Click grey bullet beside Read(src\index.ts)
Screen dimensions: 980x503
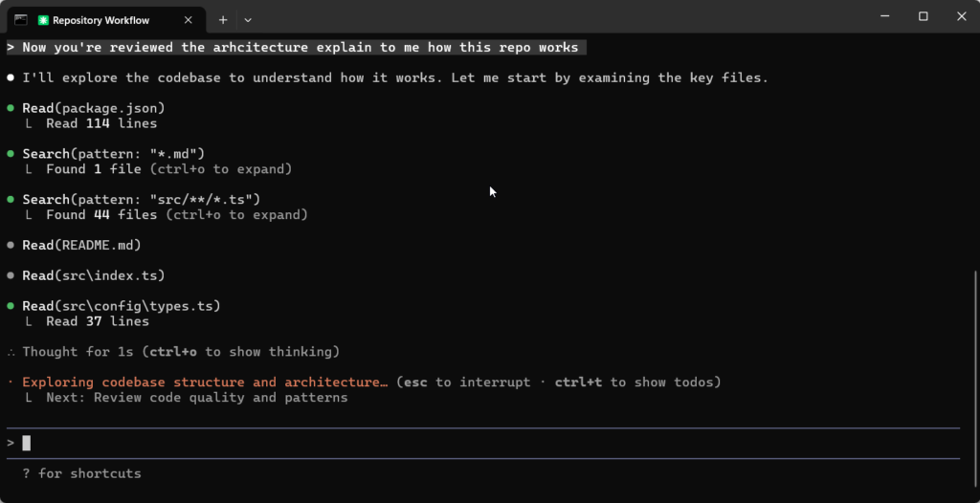coord(11,276)
